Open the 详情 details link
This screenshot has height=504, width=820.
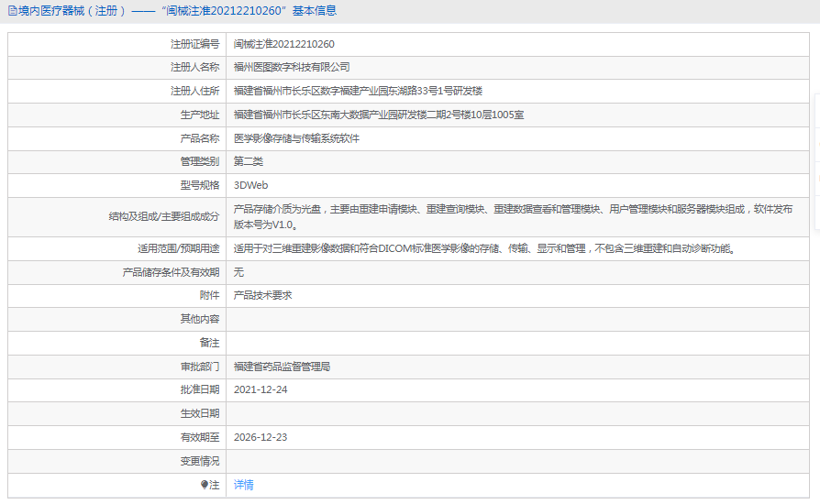[x=244, y=485]
